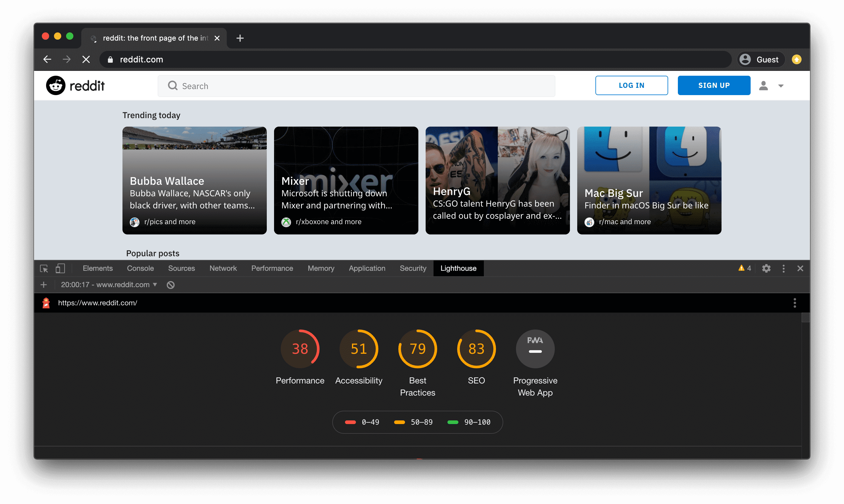Open the Lighthouse report tools menu
Image resolution: width=844 pixels, height=504 pixels.
click(x=794, y=303)
